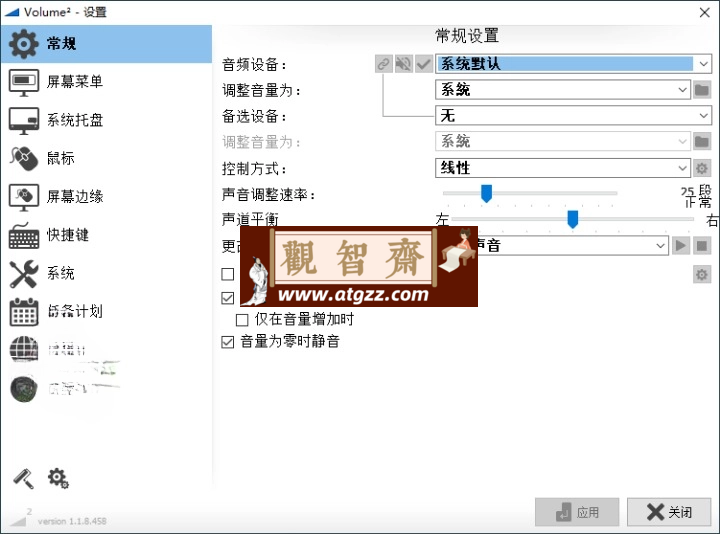Expand the 备选设备 dropdown showing 无
Viewport: 720px width, 534px height.
574,115
